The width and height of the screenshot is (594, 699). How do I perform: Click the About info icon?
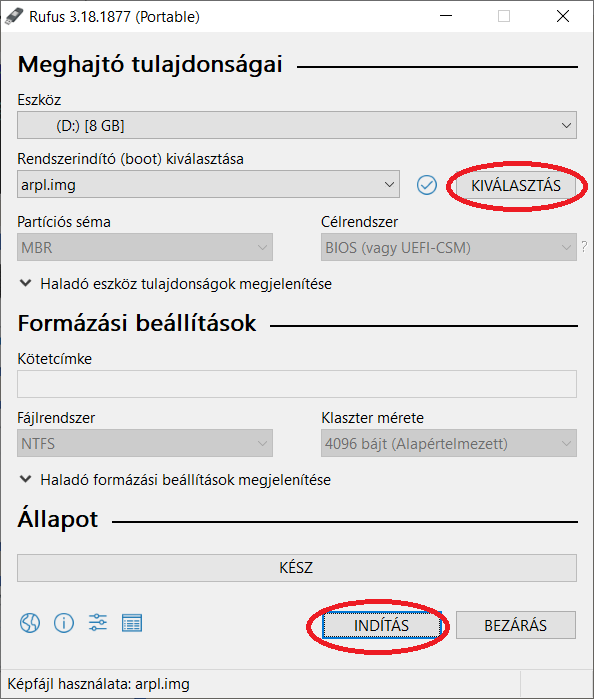coord(64,623)
